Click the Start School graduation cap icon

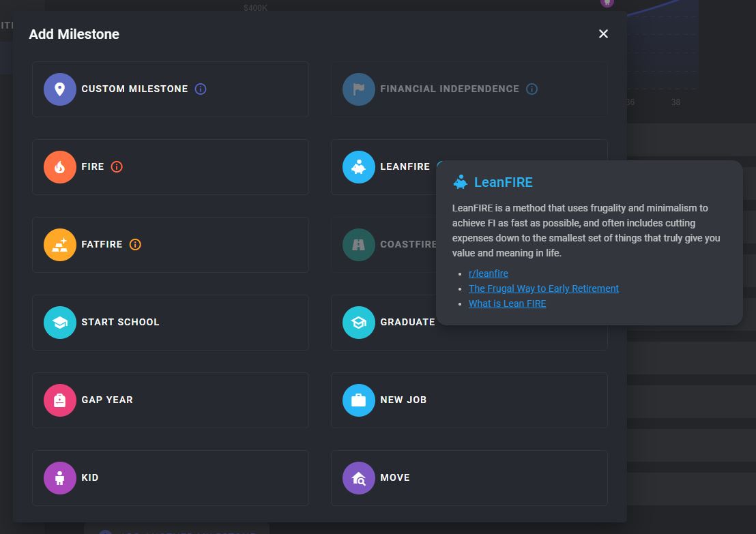point(60,323)
